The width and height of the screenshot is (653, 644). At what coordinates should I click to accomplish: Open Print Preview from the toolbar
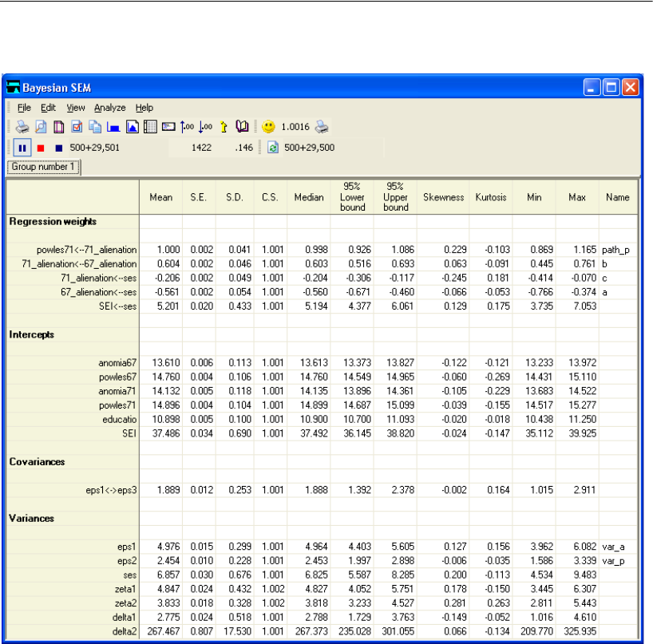pyautogui.click(x=41, y=127)
